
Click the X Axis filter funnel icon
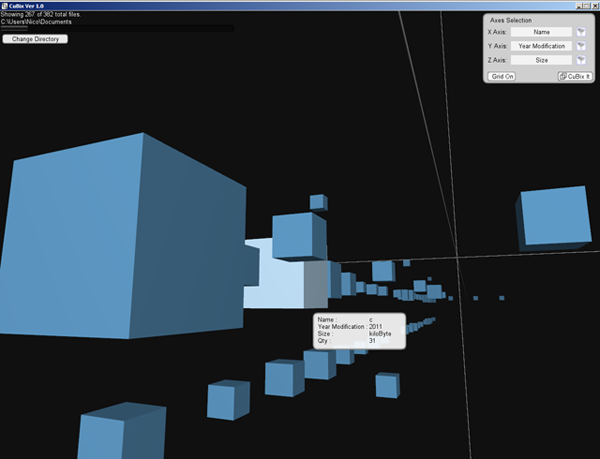pyautogui.click(x=580, y=32)
